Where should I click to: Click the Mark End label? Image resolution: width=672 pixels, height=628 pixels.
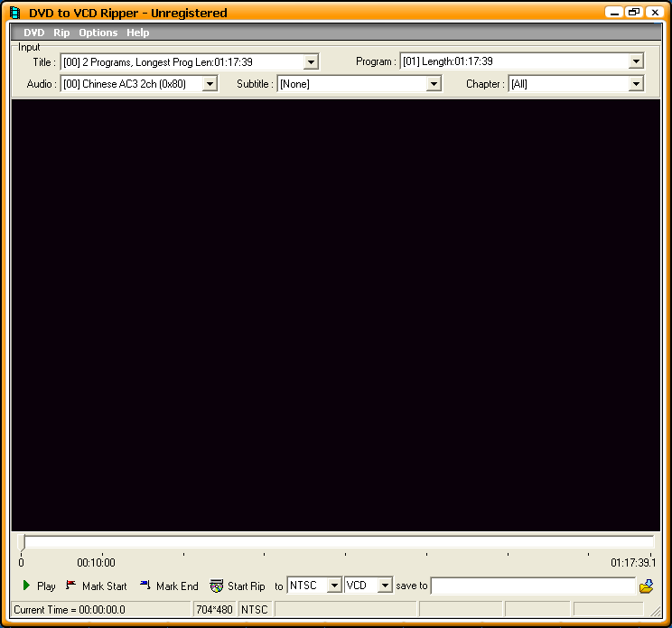click(x=177, y=586)
